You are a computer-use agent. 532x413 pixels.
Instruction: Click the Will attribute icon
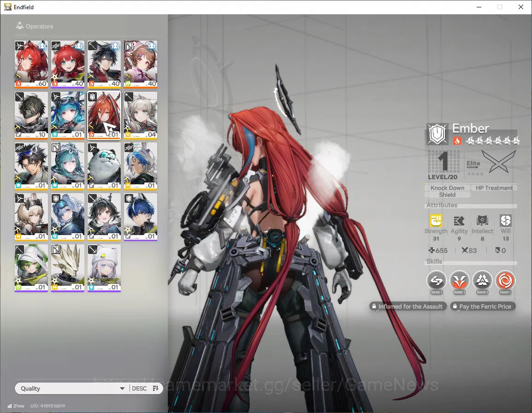(x=506, y=221)
